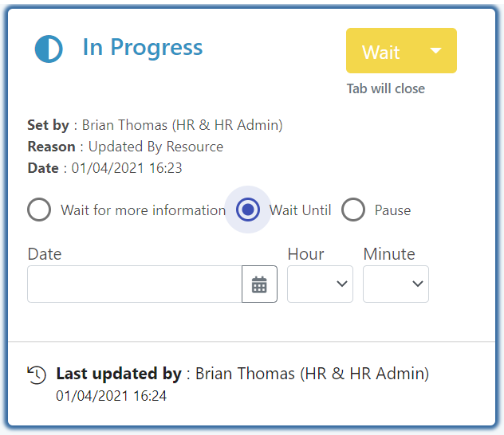The image size is (504, 435).
Task: Click the history clock icon
Action: pos(37,375)
